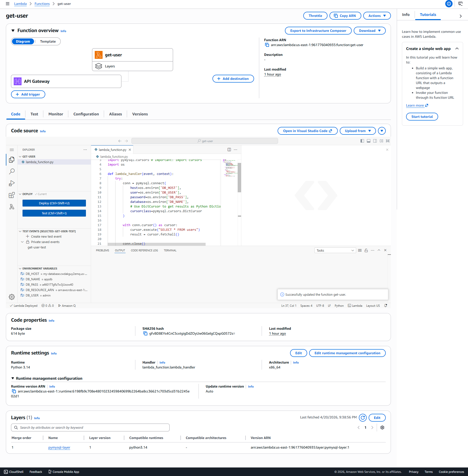The width and height of the screenshot is (468, 476).
Task: Open the pymysql-layer link
Action: tap(59, 448)
